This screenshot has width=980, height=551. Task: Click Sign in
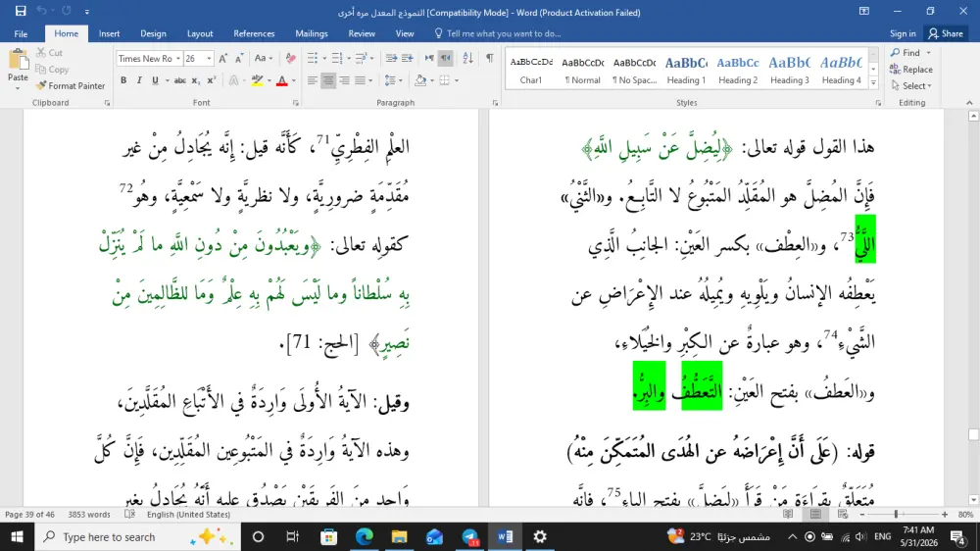pyautogui.click(x=903, y=33)
